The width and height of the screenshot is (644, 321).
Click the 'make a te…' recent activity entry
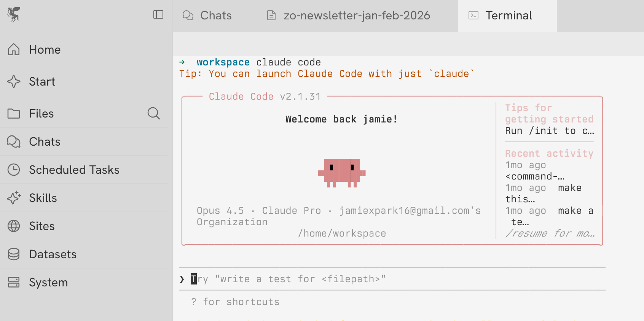coord(549,216)
